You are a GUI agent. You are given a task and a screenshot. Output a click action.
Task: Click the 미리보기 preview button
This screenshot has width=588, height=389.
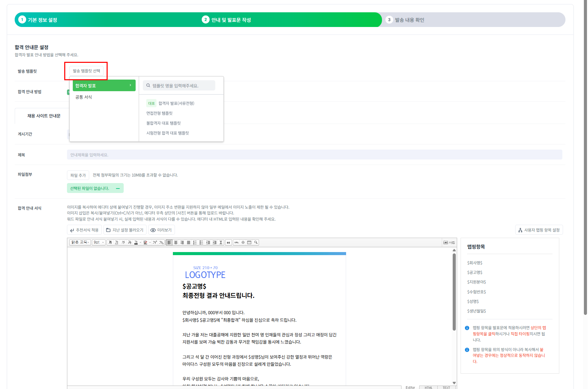161,230
